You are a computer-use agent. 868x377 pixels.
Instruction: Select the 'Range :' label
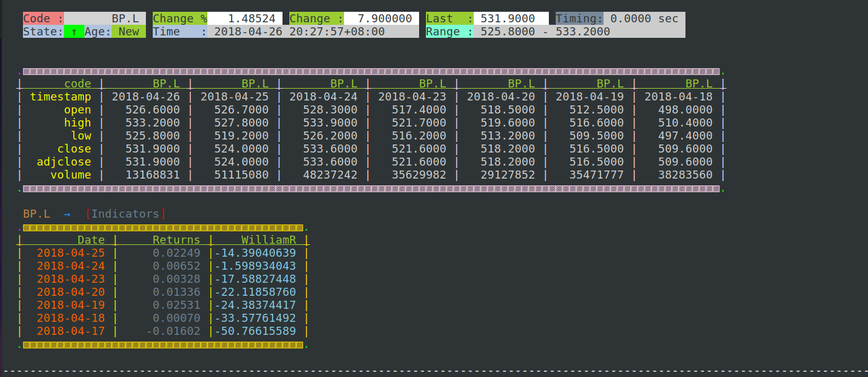[x=450, y=32]
